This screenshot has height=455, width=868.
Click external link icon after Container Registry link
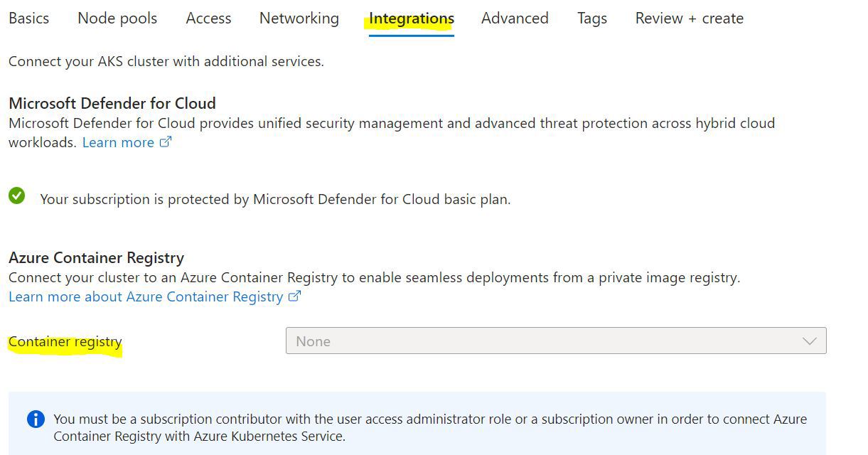coord(295,296)
